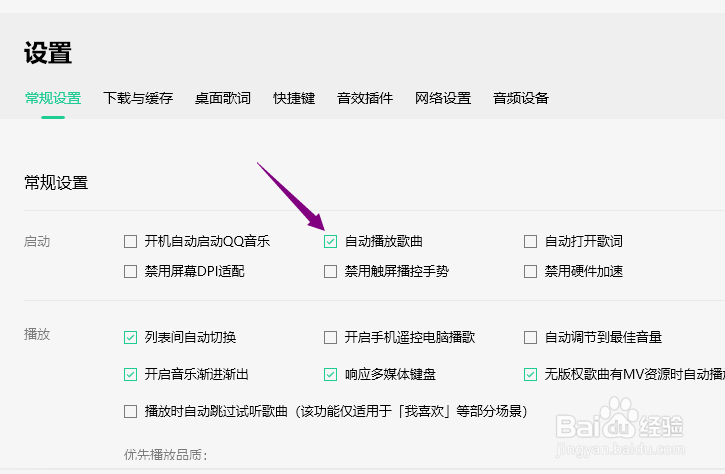This screenshot has width=725, height=474.
Task: Open the 常规设置 tab
Action: point(53,98)
